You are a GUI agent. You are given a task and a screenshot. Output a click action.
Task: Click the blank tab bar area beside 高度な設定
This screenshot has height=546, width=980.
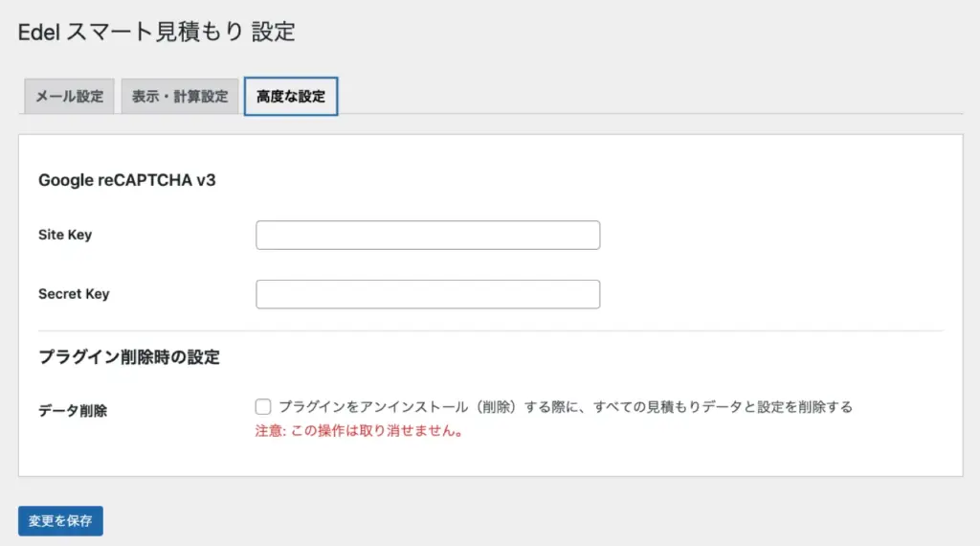point(622,97)
